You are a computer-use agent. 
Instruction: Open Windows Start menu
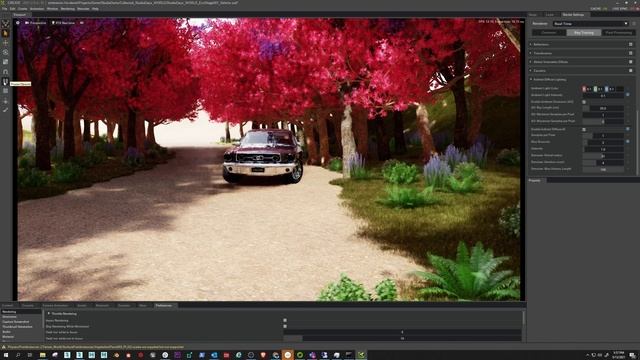pyautogui.click(x=6, y=355)
